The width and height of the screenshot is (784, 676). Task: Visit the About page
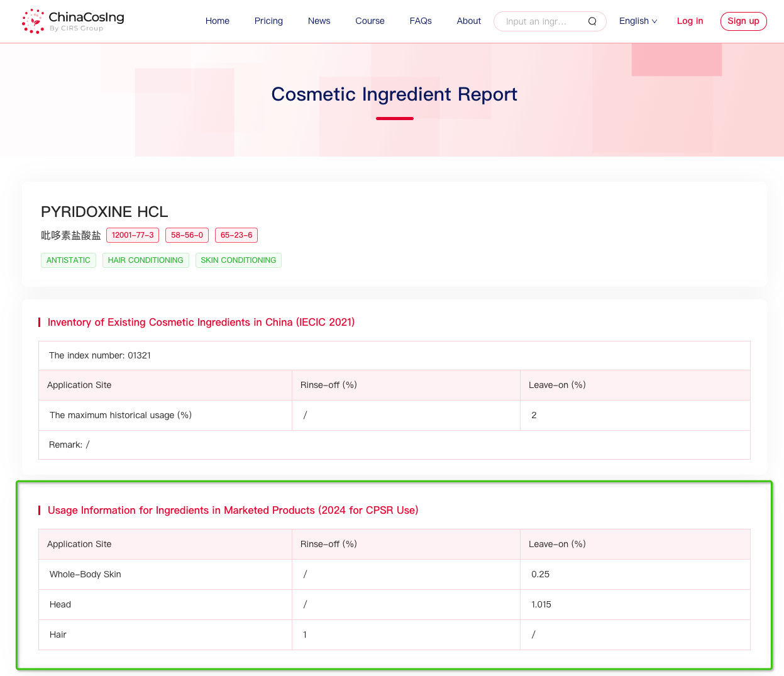tap(468, 21)
